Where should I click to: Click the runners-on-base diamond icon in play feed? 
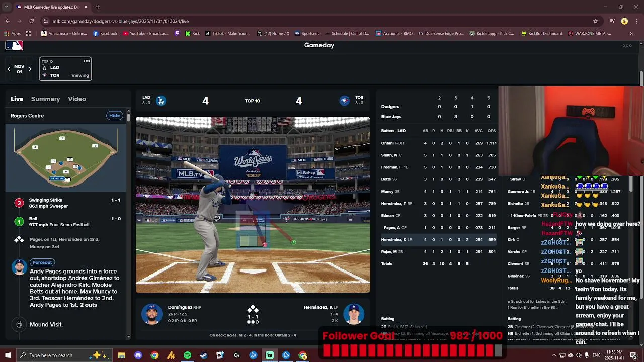(x=19, y=240)
